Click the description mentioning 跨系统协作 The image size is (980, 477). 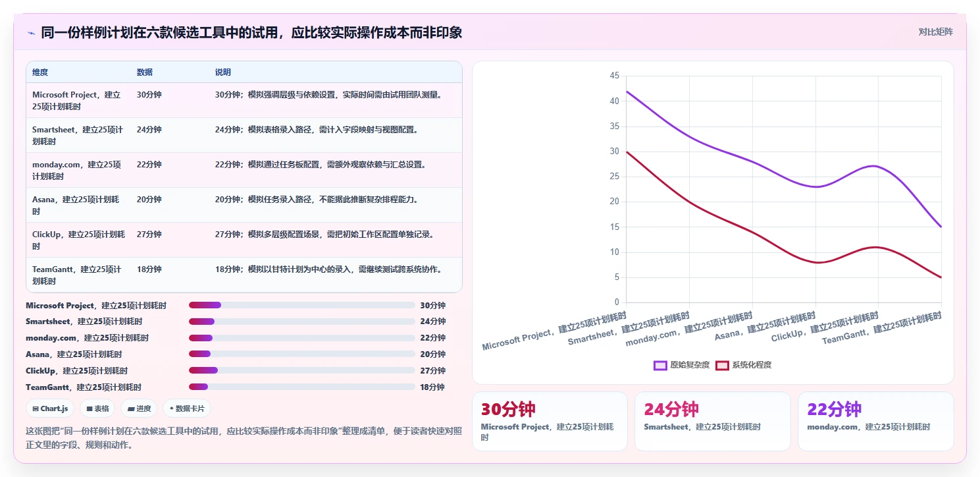(x=328, y=269)
